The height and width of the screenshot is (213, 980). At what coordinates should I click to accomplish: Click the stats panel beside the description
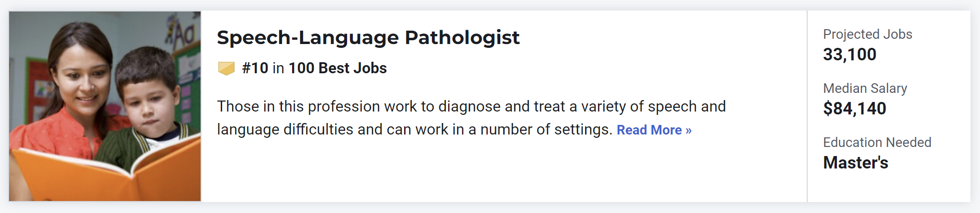(x=889, y=106)
